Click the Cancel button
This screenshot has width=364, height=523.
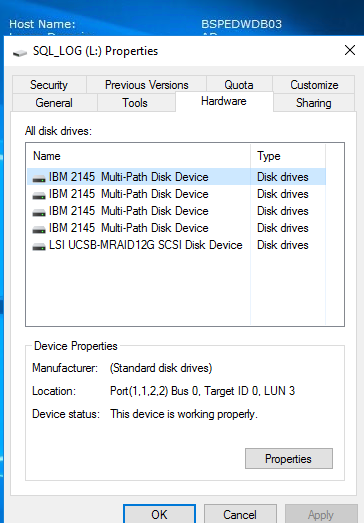pyautogui.click(x=240, y=514)
